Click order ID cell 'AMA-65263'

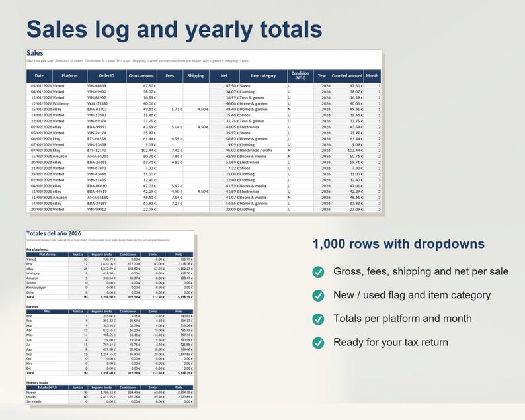(106, 156)
